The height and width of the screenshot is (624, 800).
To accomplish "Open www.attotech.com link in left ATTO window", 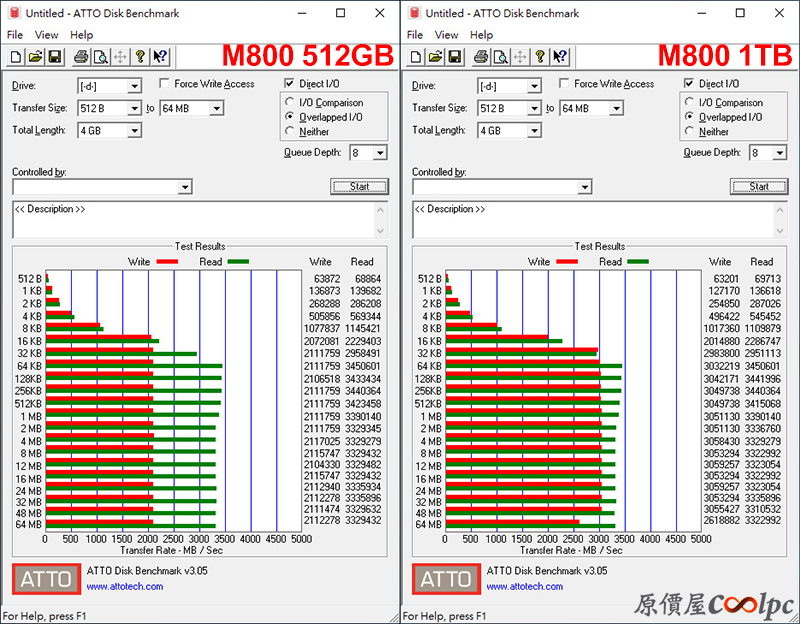I will coord(125,586).
